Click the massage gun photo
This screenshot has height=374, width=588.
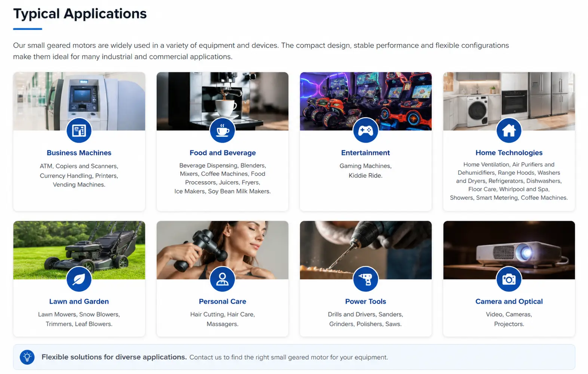pyautogui.click(x=223, y=250)
